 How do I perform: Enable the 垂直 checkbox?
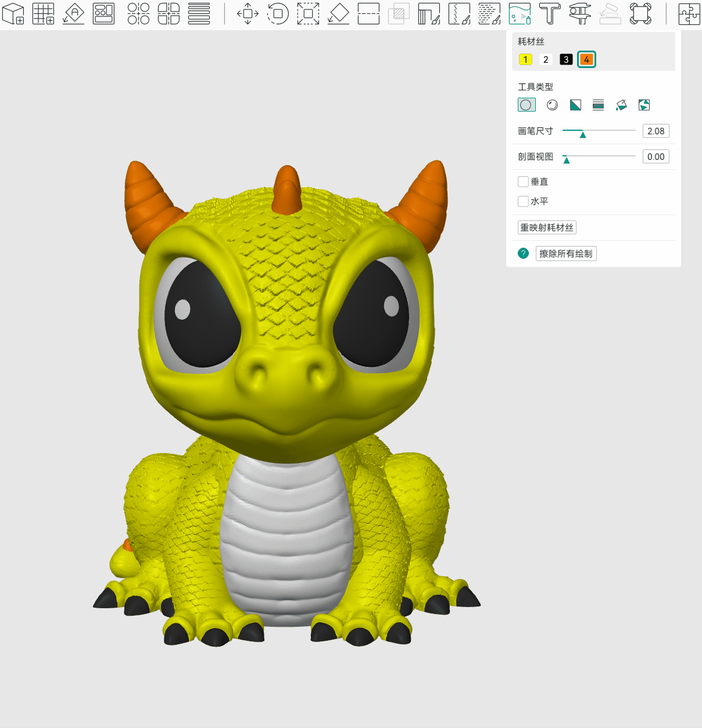click(523, 181)
